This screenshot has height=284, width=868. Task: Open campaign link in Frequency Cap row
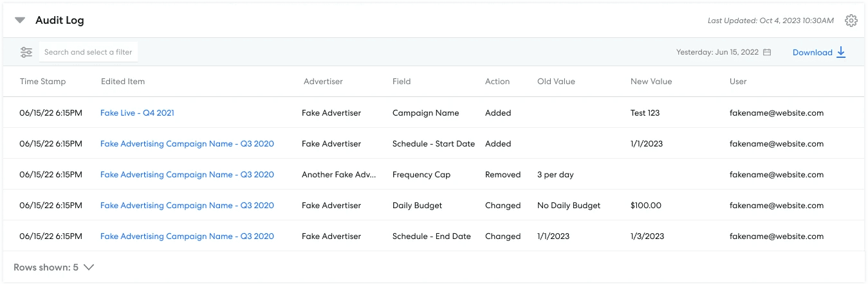(187, 175)
